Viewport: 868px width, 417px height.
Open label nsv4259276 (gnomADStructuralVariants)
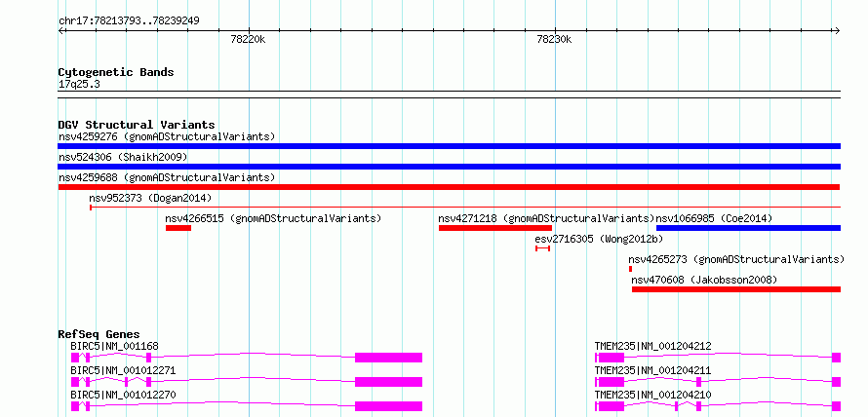[167, 136]
